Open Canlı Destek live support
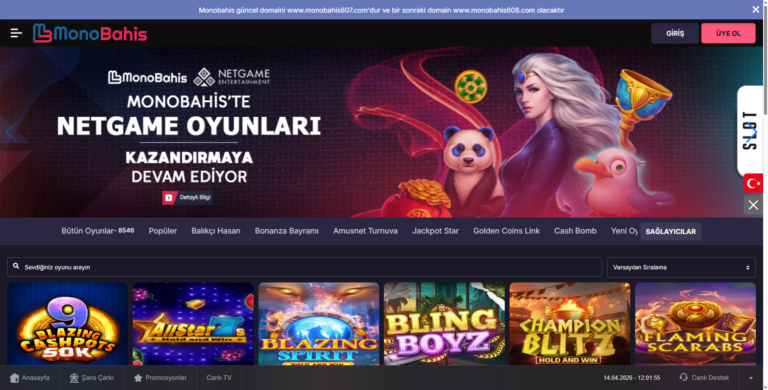 [x=704, y=378]
